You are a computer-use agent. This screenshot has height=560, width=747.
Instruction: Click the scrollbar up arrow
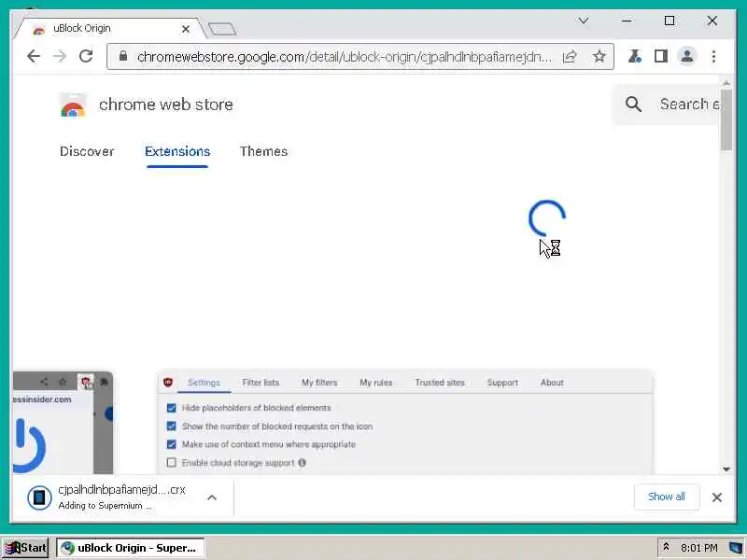726,83
